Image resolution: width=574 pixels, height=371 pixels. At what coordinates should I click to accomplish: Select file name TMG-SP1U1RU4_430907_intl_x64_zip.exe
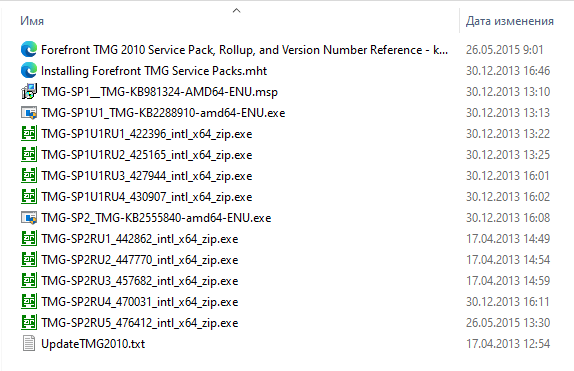click(146, 197)
